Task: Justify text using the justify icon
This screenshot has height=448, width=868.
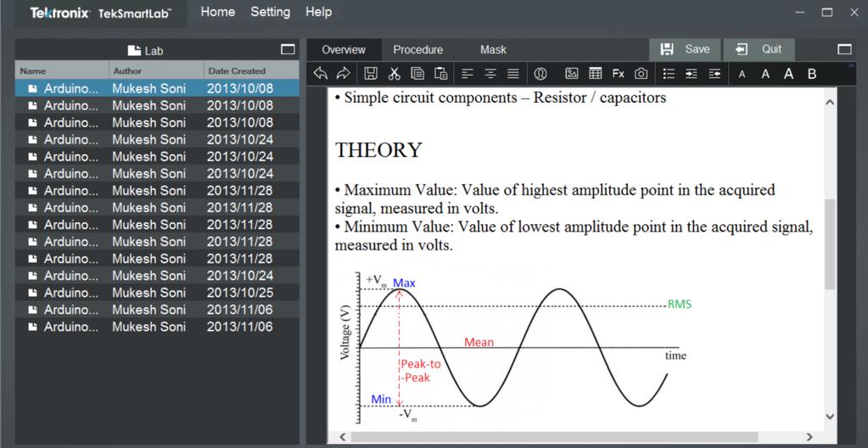Action: point(513,74)
